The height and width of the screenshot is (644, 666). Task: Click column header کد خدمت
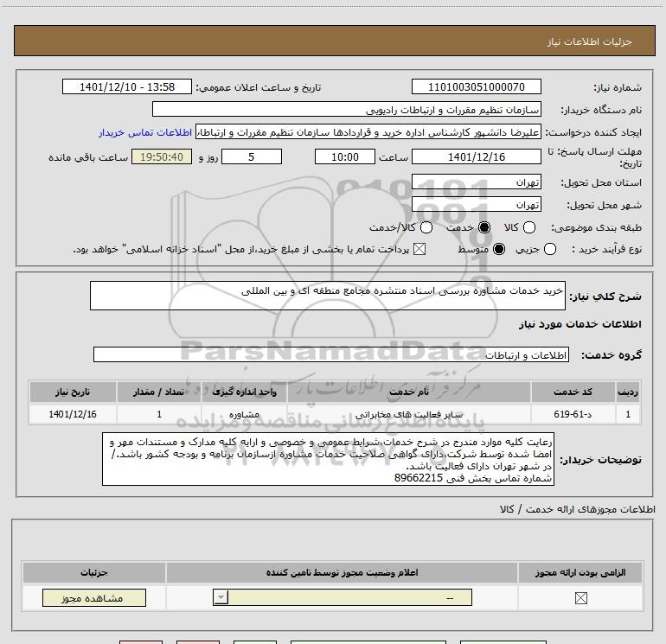573,392
